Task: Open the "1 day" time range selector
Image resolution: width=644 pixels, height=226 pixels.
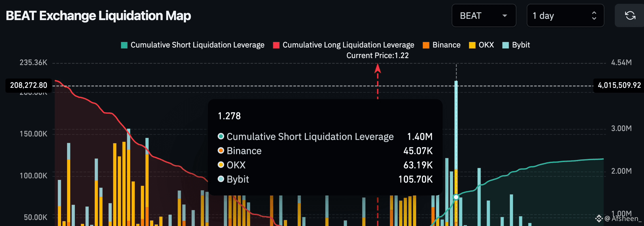Action: (x=565, y=16)
